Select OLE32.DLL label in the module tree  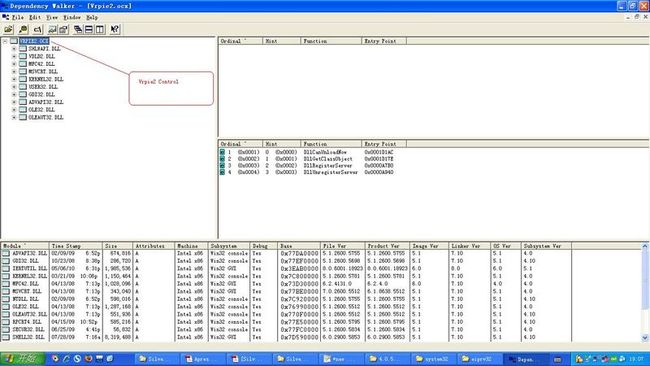point(41,110)
